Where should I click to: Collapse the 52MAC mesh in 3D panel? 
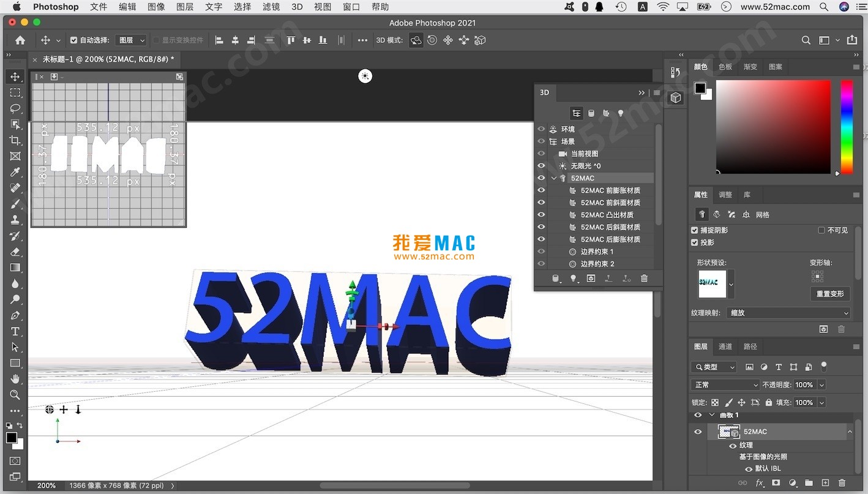point(554,178)
